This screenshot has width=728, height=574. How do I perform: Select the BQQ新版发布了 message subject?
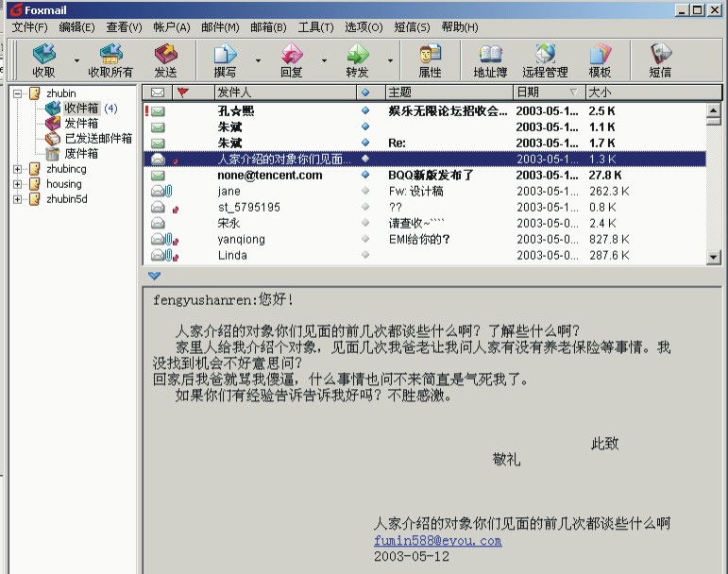click(431, 176)
